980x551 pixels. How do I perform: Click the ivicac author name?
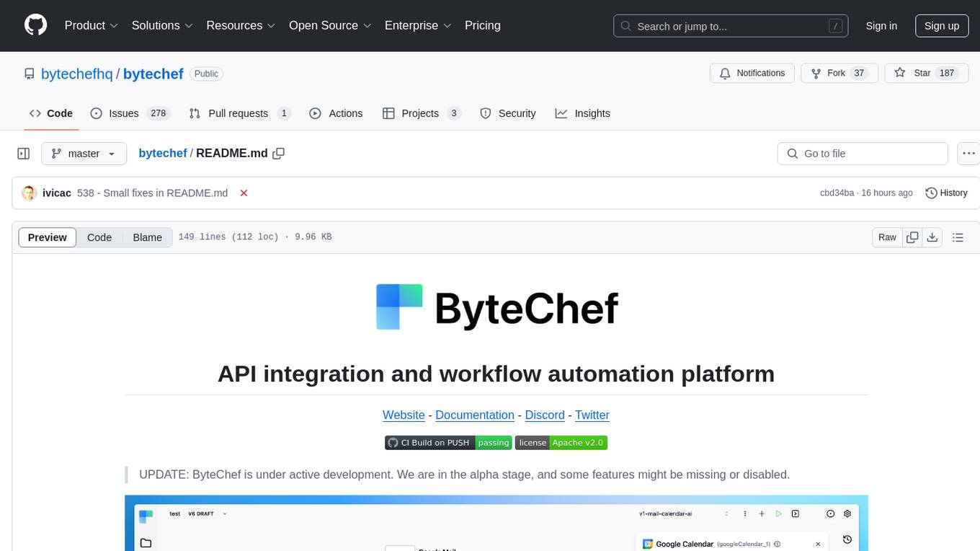coord(57,193)
